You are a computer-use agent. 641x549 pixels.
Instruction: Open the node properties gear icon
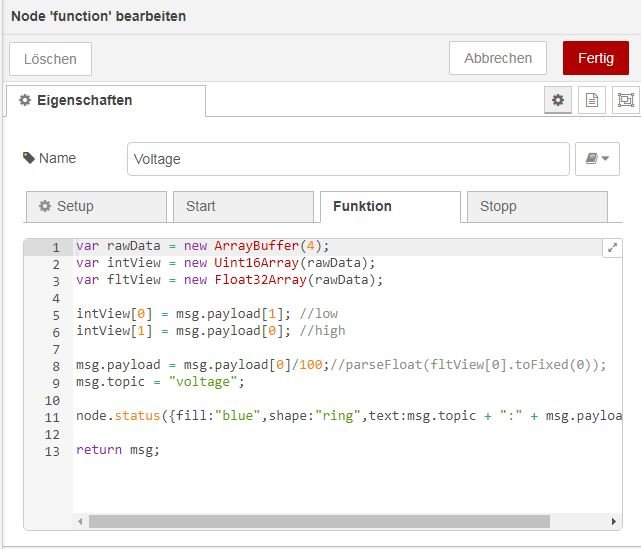pos(558,100)
